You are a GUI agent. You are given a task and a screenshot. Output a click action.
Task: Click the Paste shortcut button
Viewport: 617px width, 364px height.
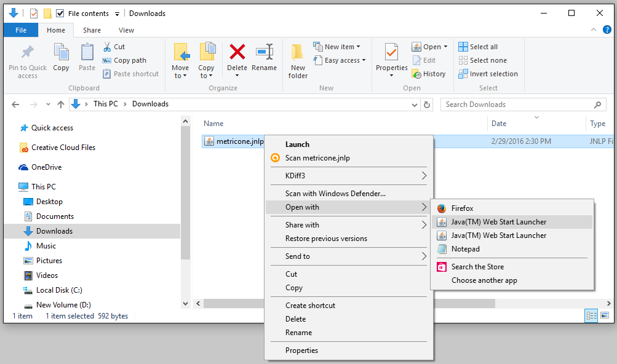click(x=130, y=74)
